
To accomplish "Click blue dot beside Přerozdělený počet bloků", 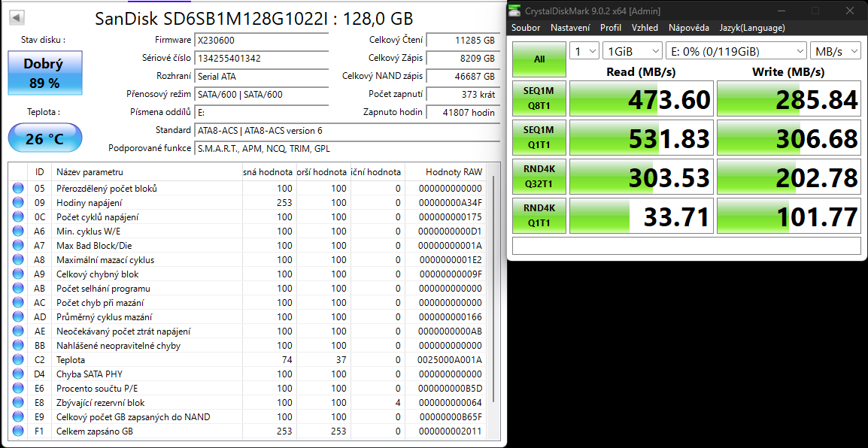I will pyautogui.click(x=17, y=188).
